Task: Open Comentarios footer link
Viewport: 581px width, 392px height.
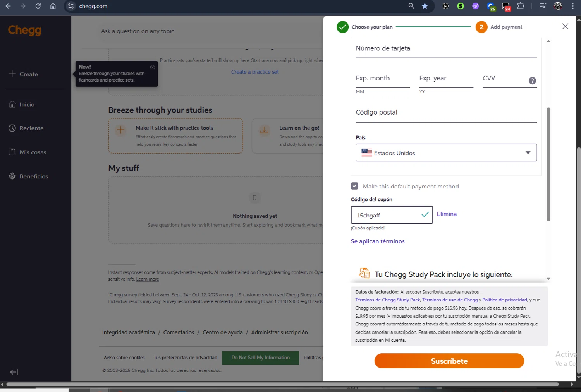Action: tap(179, 332)
